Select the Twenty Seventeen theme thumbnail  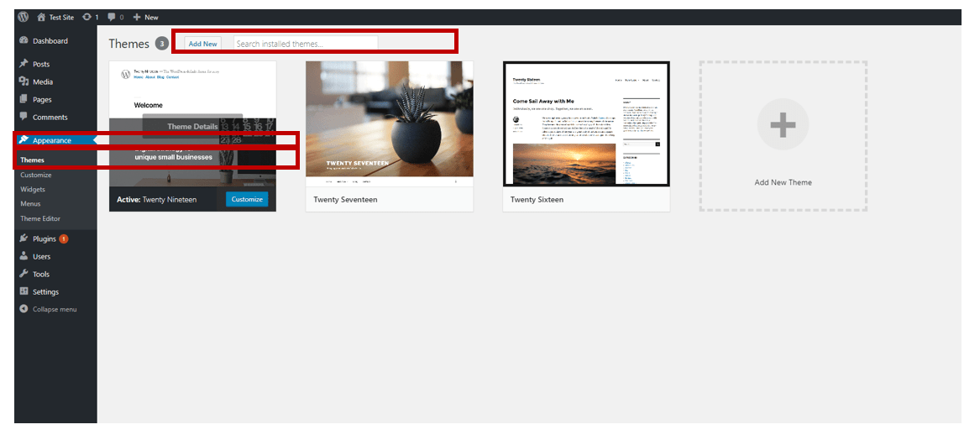click(389, 123)
